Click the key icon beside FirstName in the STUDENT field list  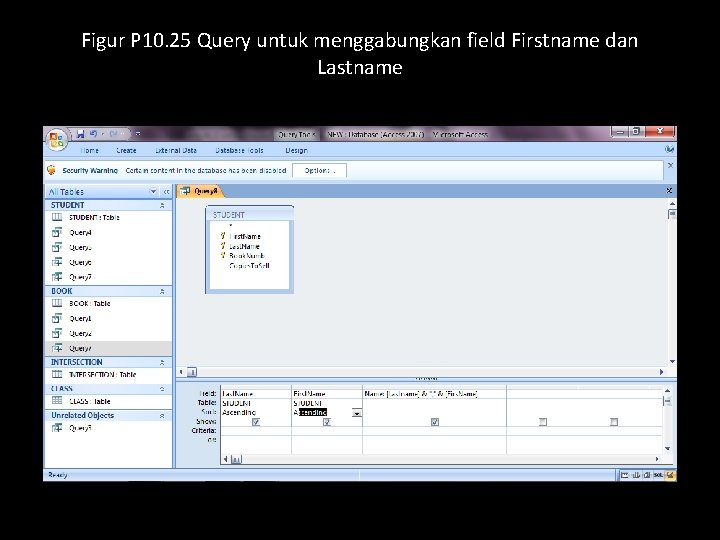pos(223,236)
